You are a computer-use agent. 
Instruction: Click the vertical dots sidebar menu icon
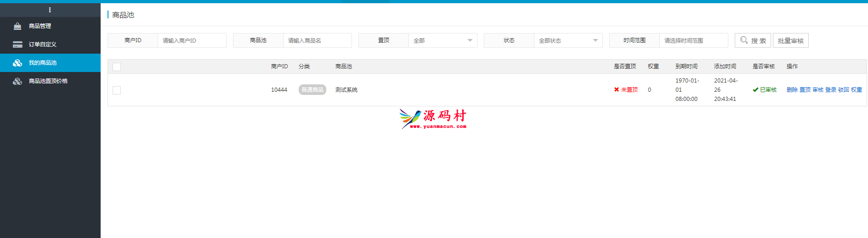coord(50,10)
